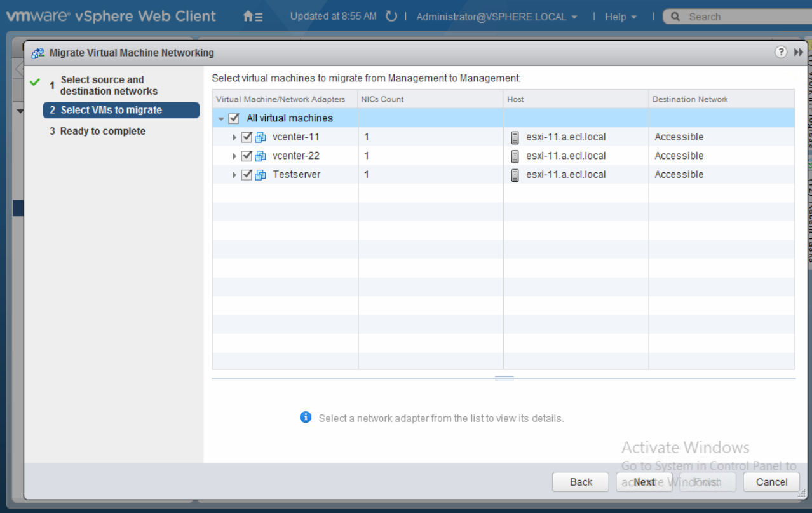Go to step 1 Select source and destination networks
Image resolution: width=812 pixels, height=513 pixels.
pos(109,85)
